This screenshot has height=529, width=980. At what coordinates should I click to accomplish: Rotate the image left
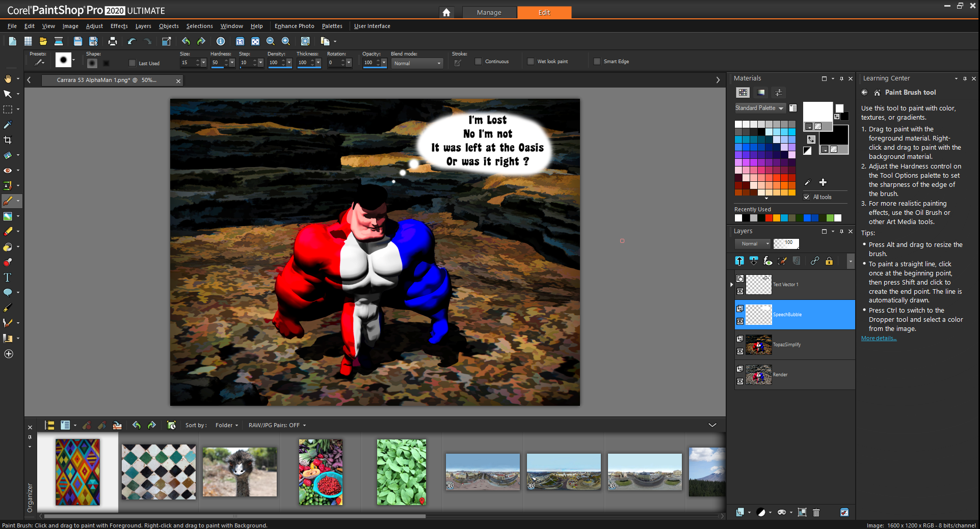tap(186, 41)
